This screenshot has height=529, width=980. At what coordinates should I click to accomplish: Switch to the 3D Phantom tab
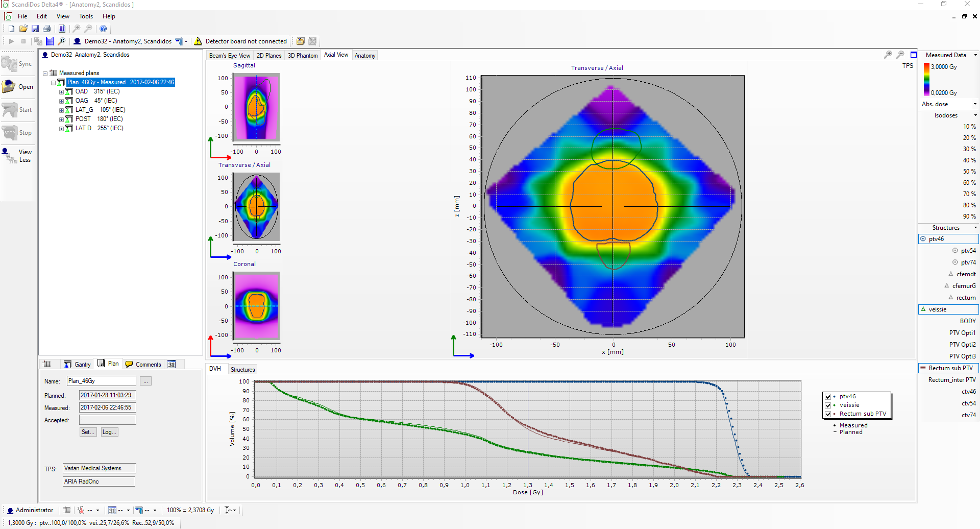[x=302, y=56]
